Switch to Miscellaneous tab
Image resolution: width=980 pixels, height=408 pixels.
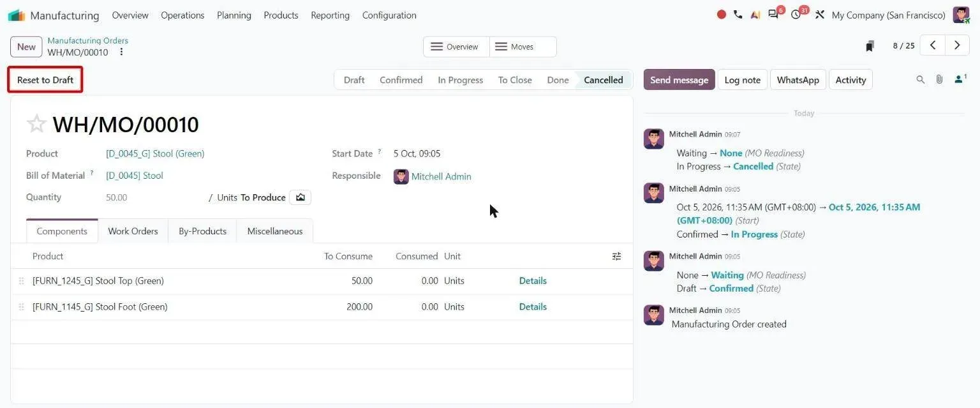click(275, 231)
